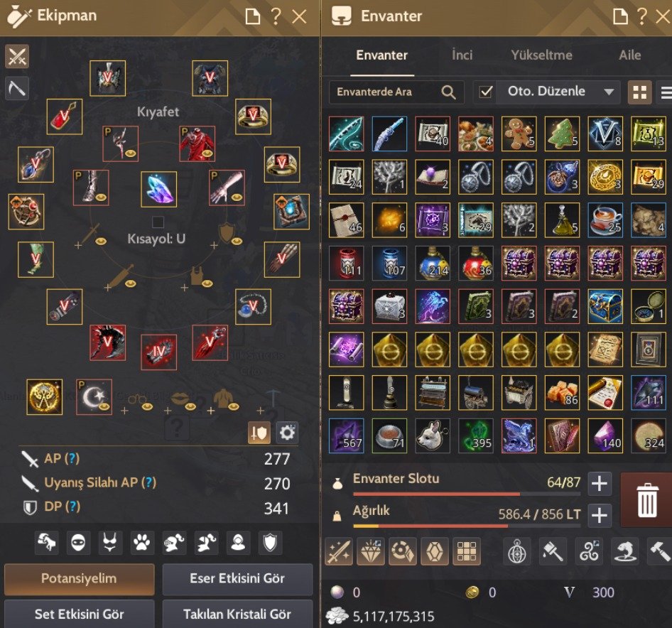Click the Potansiyelim button
The height and width of the screenshot is (628, 672).
pyautogui.click(x=80, y=578)
